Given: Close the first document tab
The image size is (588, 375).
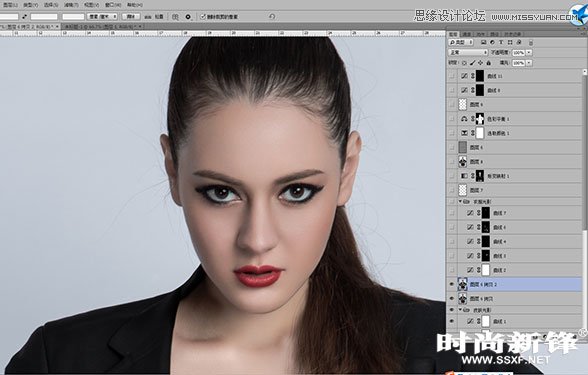Looking at the screenshot, I should [57, 27].
